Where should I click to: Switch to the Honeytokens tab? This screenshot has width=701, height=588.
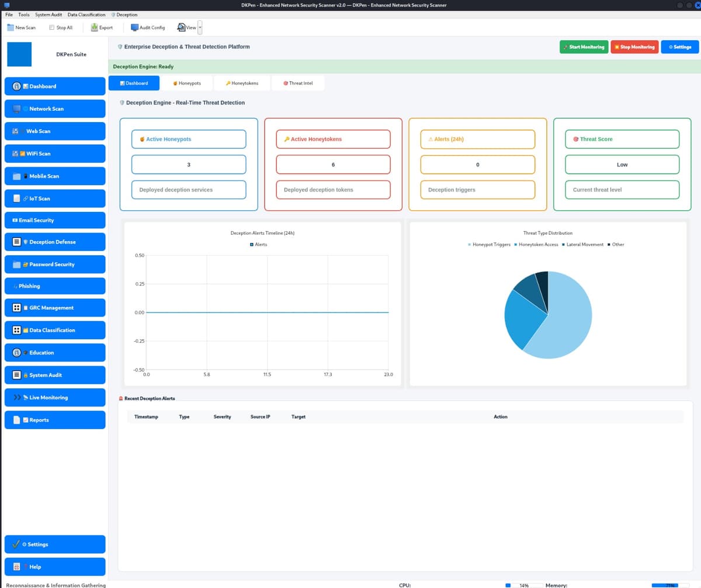coord(241,83)
